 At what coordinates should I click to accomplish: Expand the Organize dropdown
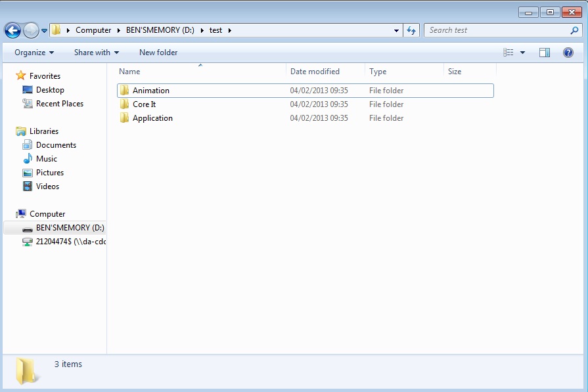tap(31, 52)
